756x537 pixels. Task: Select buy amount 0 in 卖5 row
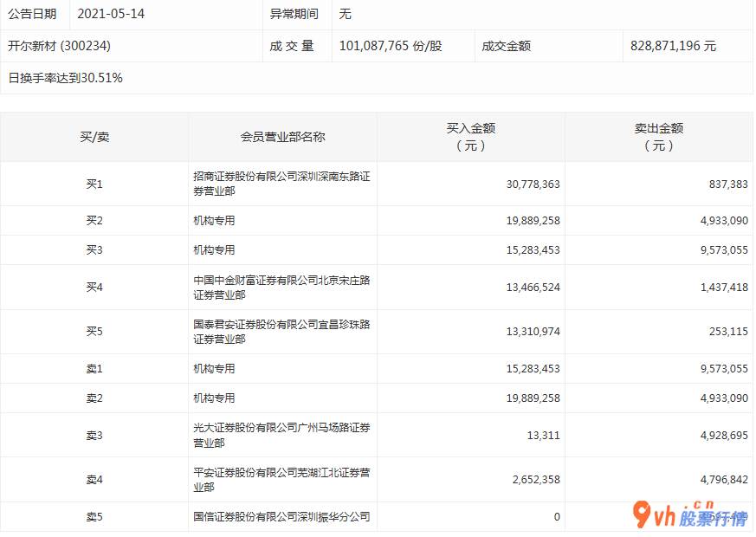[x=557, y=517]
